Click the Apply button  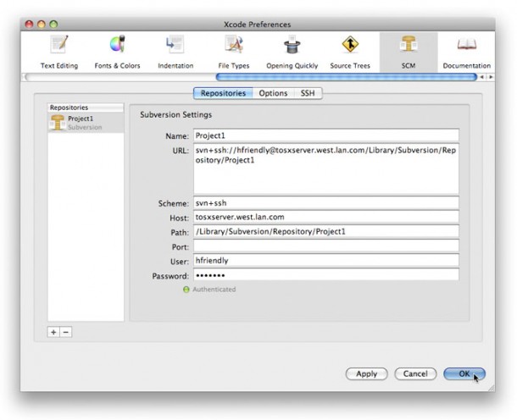pyautogui.click(x=366, y=373)
